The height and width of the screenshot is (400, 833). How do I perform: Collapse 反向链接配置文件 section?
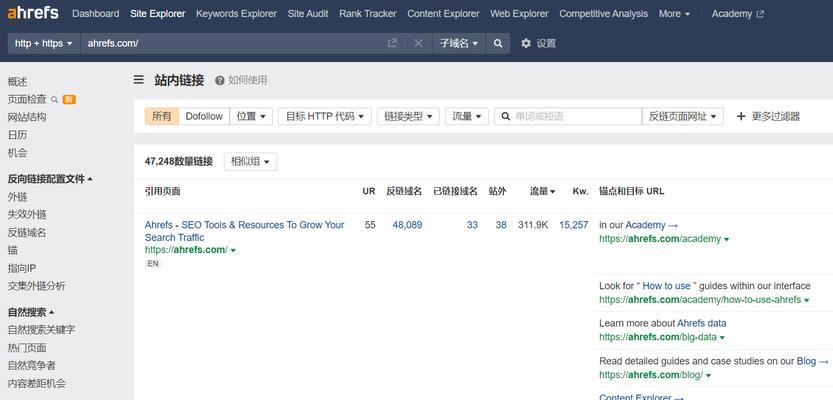coord(50,180)
